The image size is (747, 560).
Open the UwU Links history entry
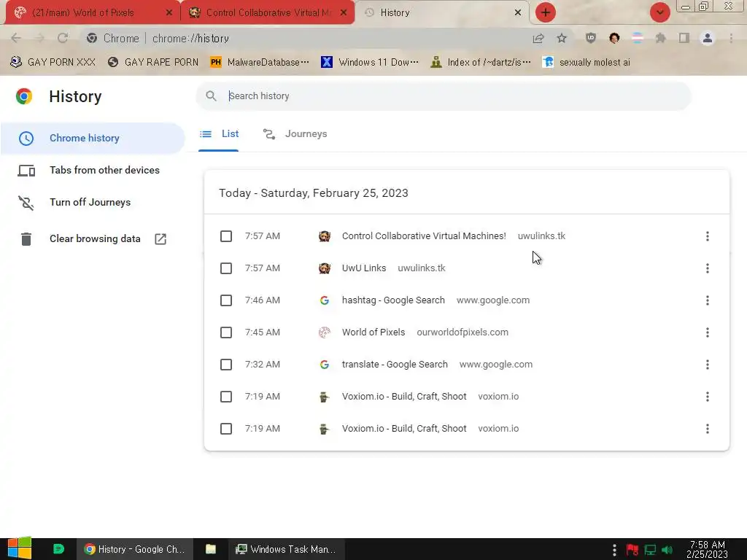tap(364, 268)
